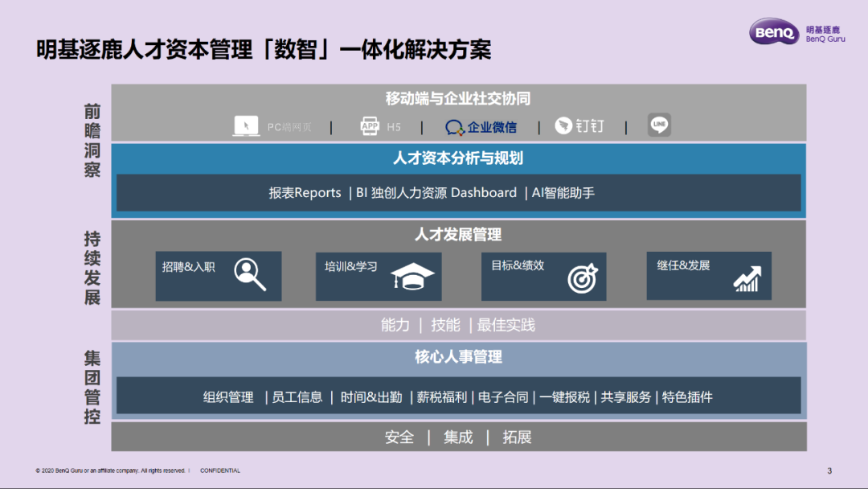
Task: Click 能力 in the capability bar
Action: pos(395,325)
